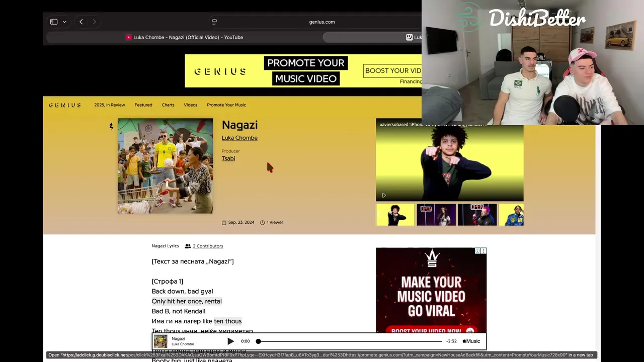Seek on the Apple Music player progress slider
Viewport: 644px width, 362px height.
350,341
